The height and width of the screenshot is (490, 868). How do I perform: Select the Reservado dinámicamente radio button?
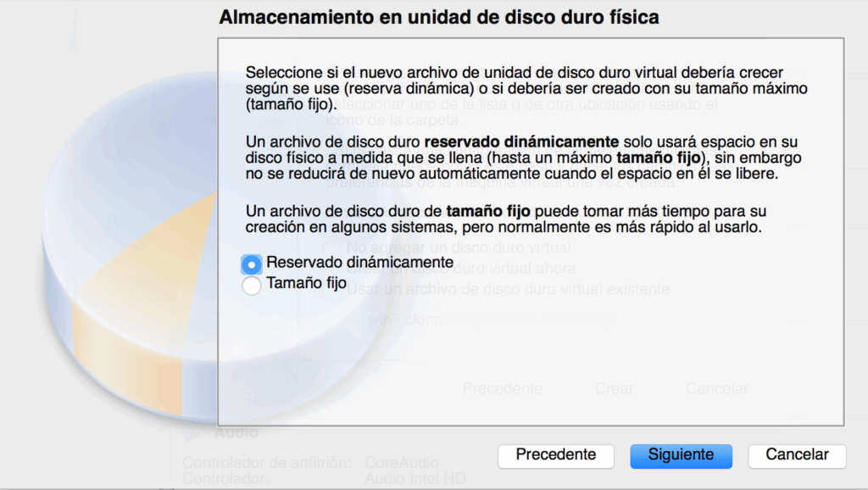251,264
